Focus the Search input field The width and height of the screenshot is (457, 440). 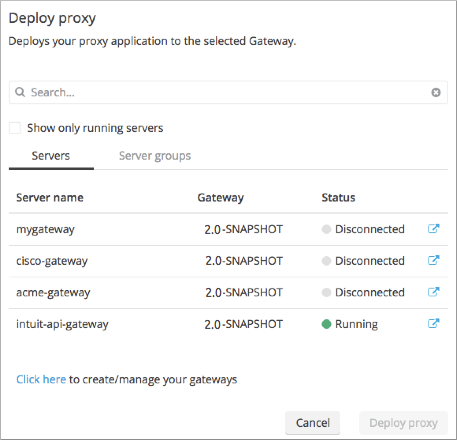click(x=228, y=92)
